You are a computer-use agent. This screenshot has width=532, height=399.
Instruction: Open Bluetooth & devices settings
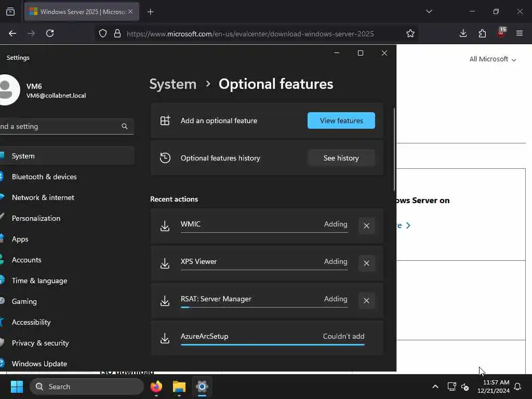(x=67, y=177)
